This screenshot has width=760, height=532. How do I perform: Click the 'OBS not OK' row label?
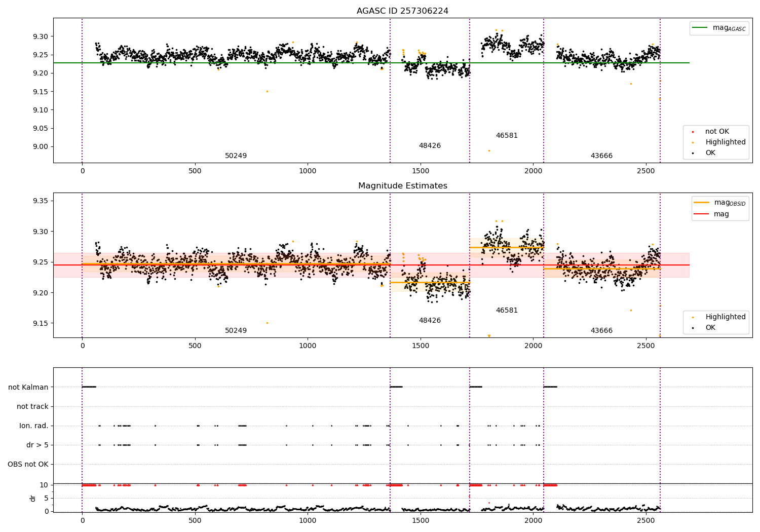pos(28,465)
